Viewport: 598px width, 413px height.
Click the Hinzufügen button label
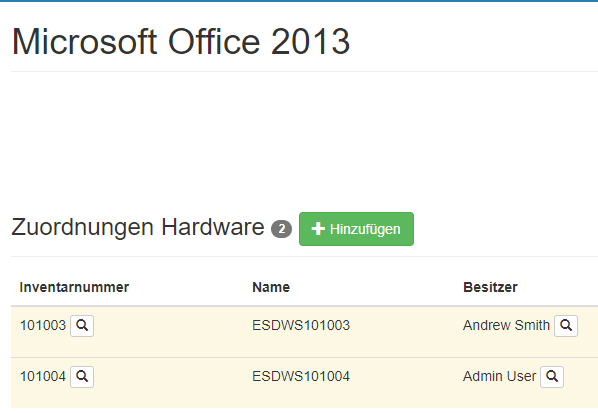[x=365, y=229]
